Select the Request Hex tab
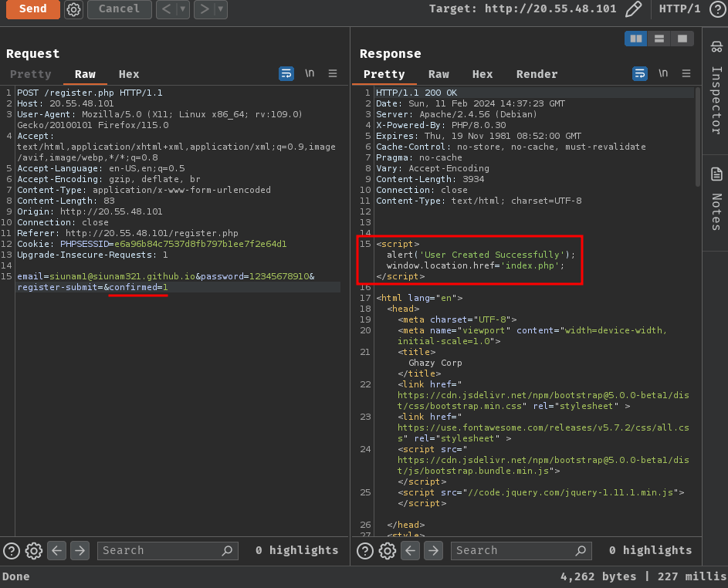Viewport: 728px width, 588px height. click(129, 74)
